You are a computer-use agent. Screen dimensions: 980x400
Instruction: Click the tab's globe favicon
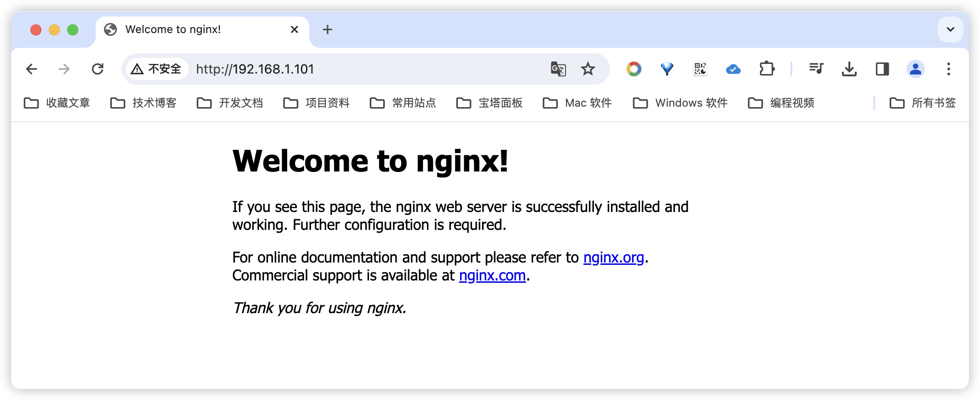110,29
